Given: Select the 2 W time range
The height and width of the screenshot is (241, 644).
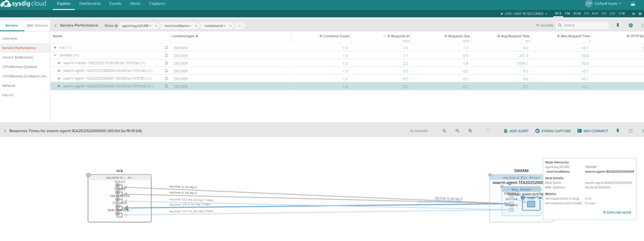Looking at the screenshot, I should coord(622,14).
